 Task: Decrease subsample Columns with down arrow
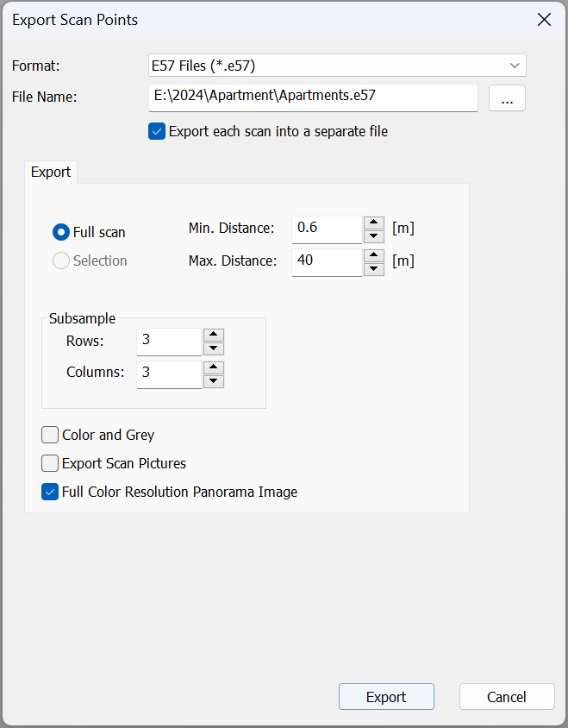[213, 381]
